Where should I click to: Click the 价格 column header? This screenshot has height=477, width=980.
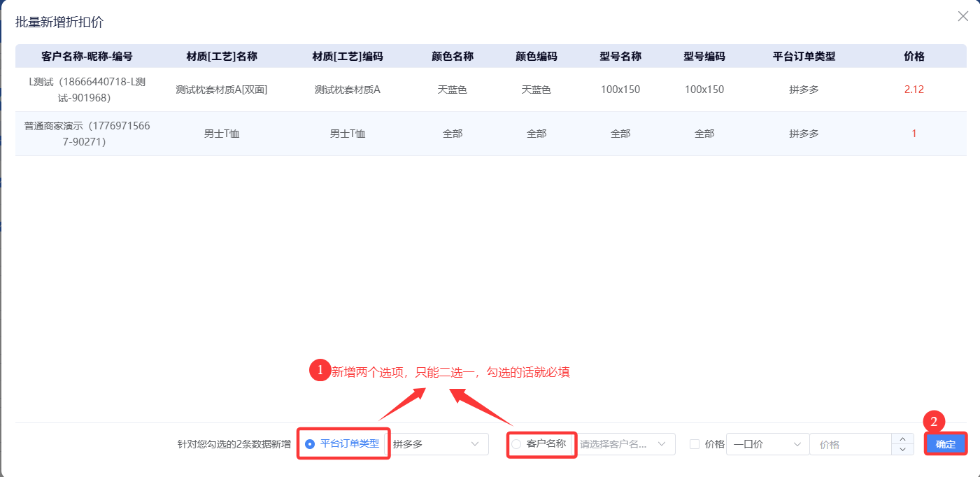[x=914, y=56]
